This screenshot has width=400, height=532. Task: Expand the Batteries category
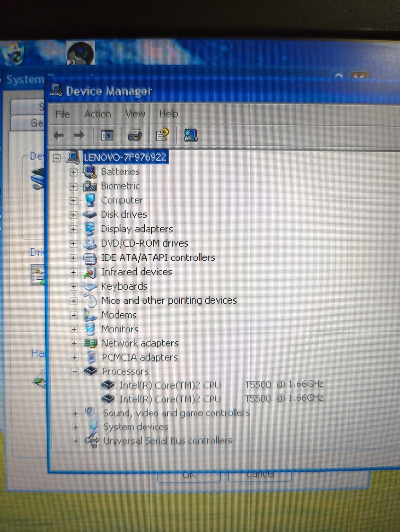[73, 172]
